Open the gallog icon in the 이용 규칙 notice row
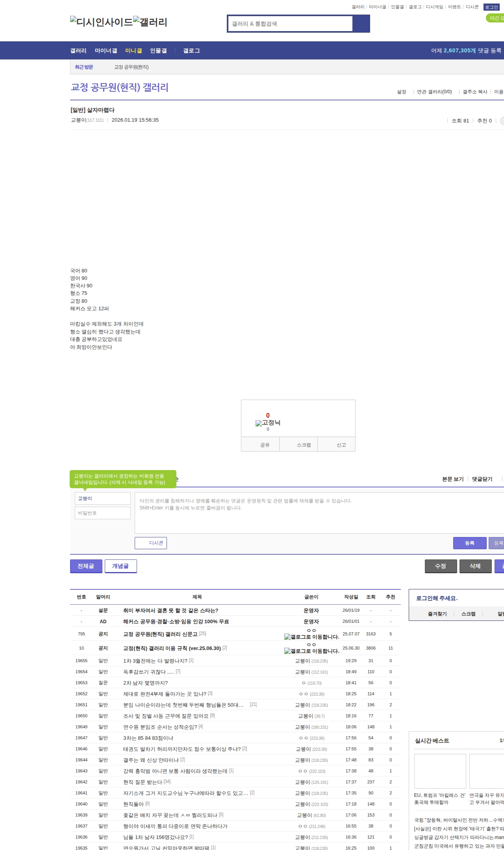 pyautogui.click(x=311, y=651)
